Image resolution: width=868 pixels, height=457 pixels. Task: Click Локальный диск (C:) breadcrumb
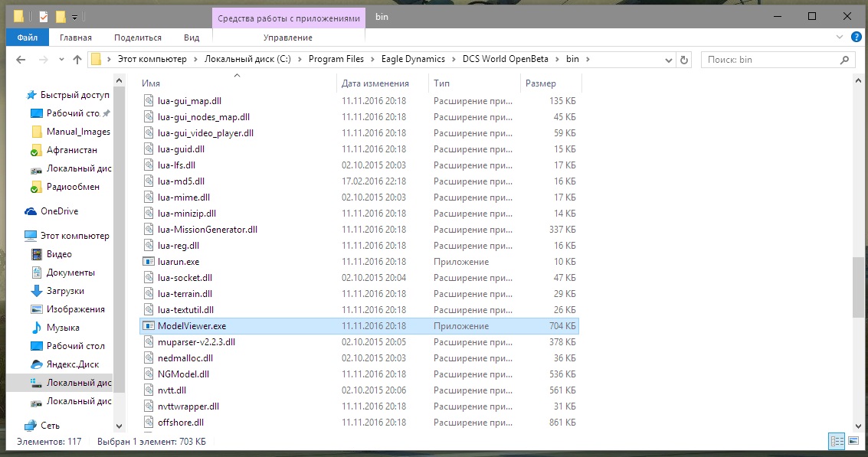247,59
